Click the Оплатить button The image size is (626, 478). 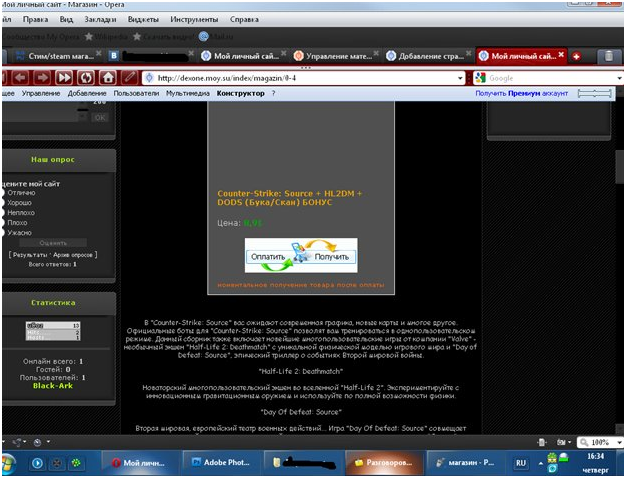pos(268,257)
